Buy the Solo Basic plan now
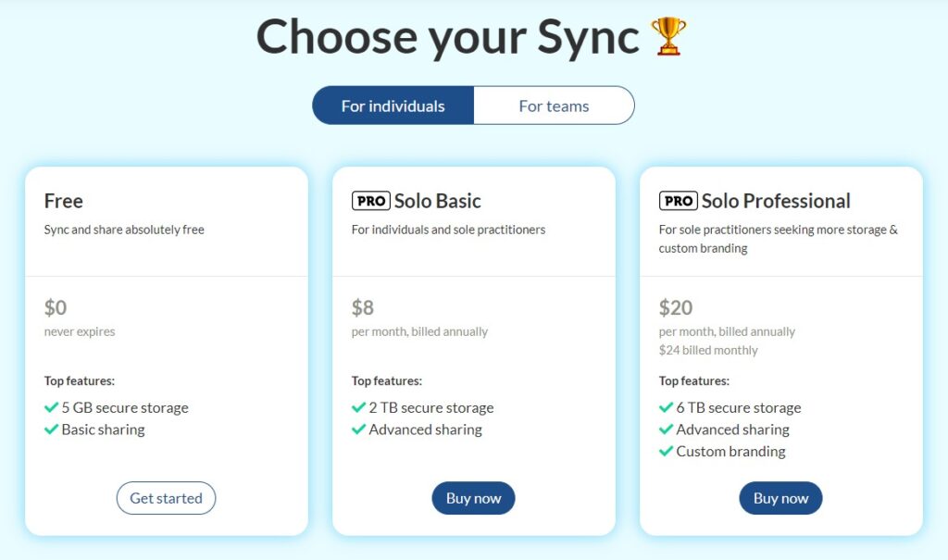Image resolution: width=948 pixels, height=560 pixels. point(473,498)
